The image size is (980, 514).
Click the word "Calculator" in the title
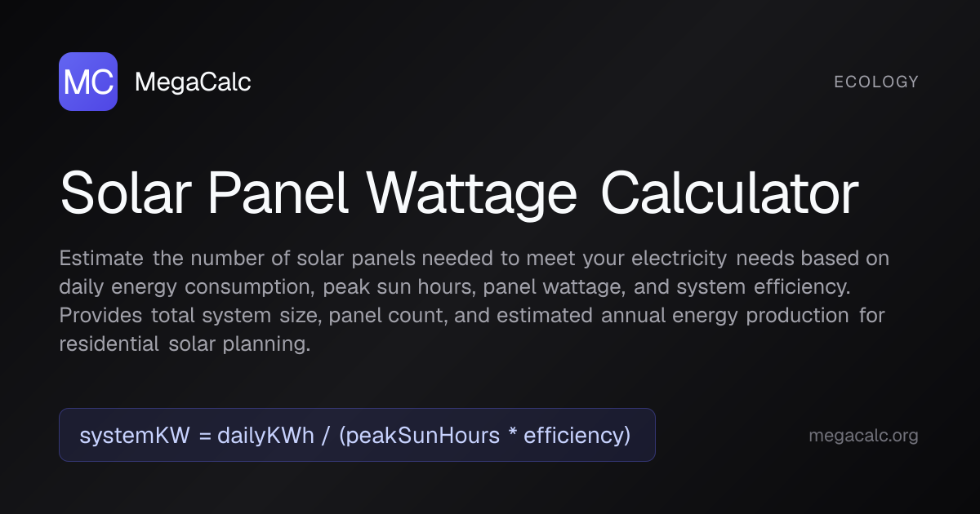729,194
